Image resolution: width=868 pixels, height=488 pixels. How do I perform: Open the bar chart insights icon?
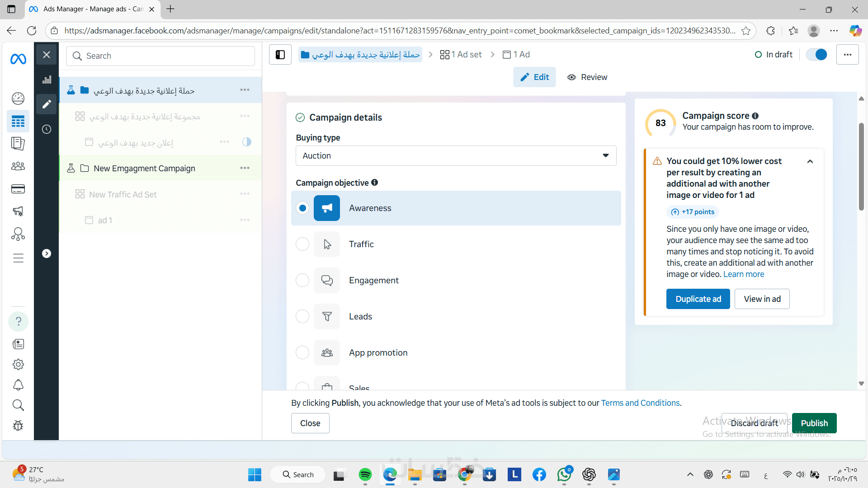tap(47, 80)
